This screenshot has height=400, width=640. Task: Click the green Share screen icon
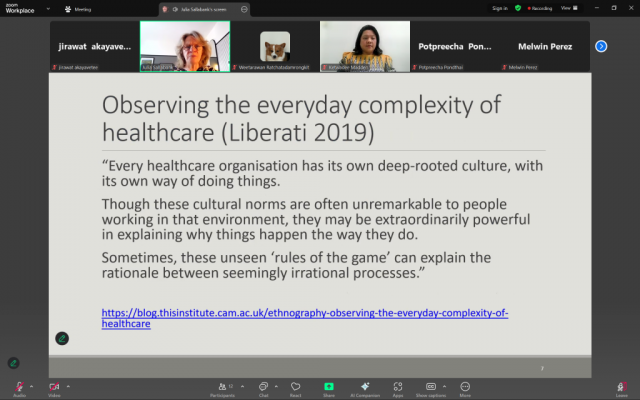328,386
